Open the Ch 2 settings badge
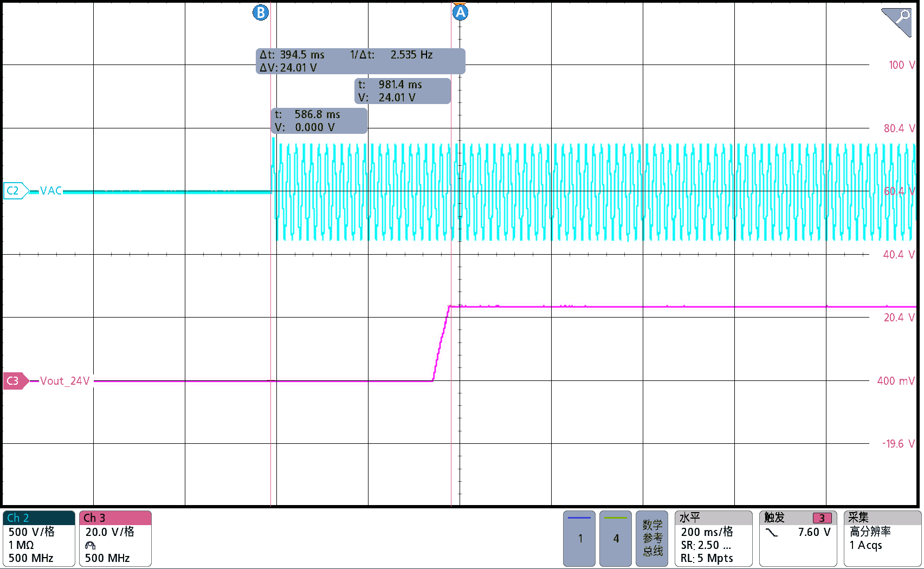This screenshot has height=569, width=924. pyautogui.click(x=39, y=538)
